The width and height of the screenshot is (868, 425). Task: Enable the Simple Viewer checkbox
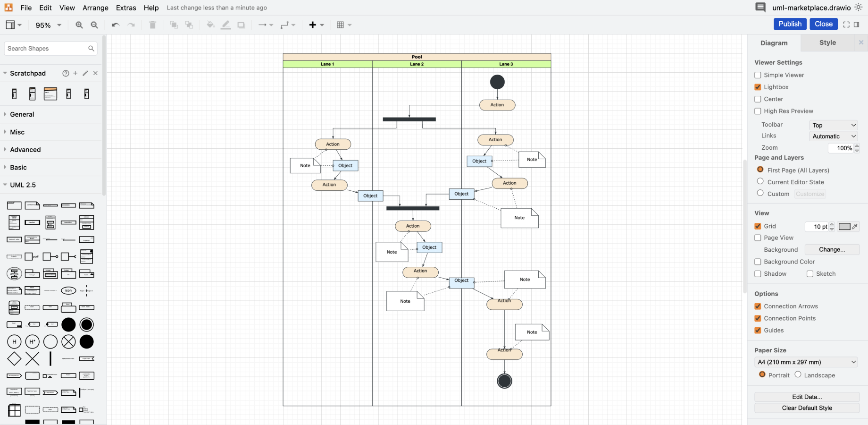point(758,75)
